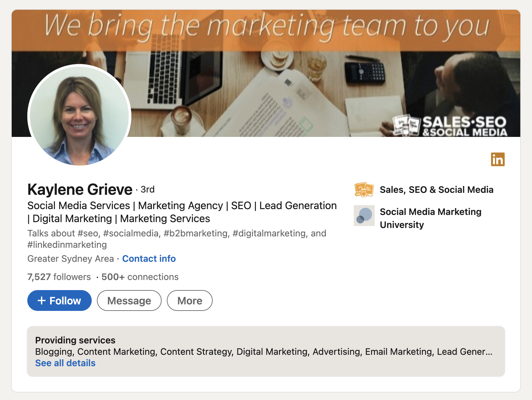This screenshot has height=400, width=532.
Task: Click the services list starting with Blogging
Action: 264,352
